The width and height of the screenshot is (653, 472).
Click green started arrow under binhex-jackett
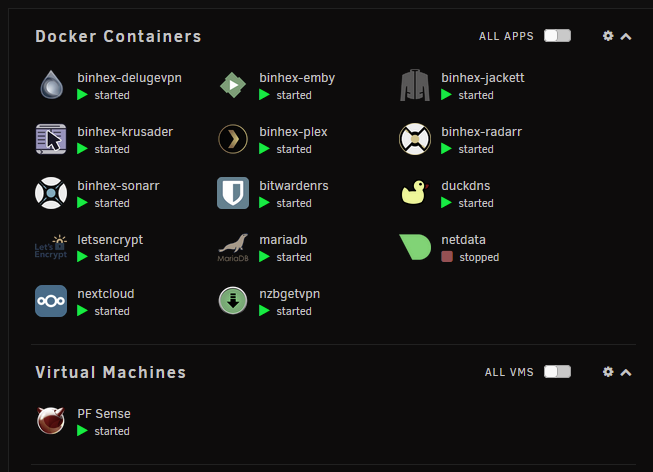446,95
